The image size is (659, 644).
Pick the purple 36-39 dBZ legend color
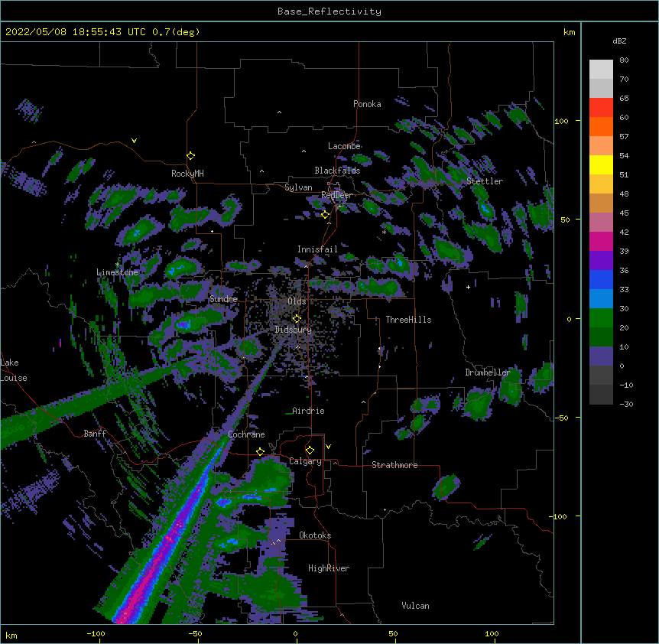coord(601,260)
